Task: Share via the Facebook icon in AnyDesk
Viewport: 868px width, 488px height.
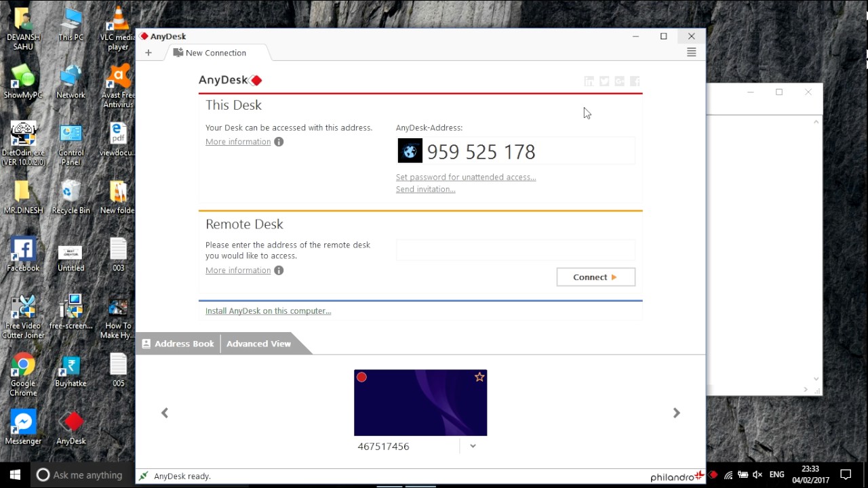Action: (x=635, y=81)
